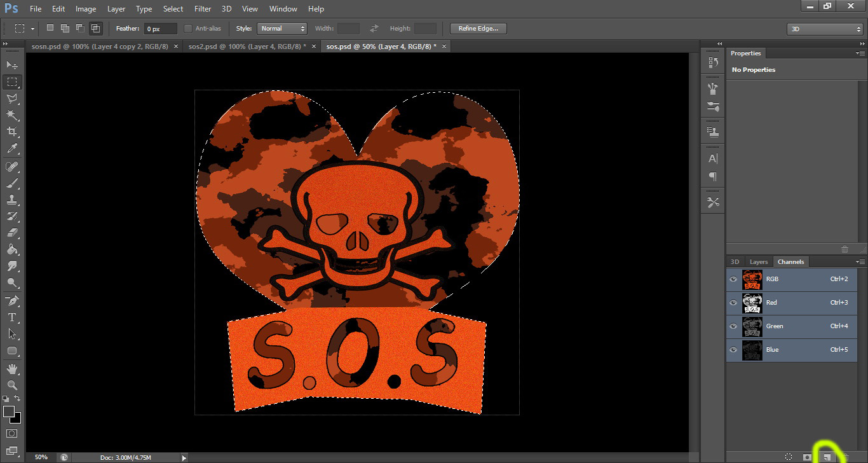Select the Crop tool
This screenshot has width=868, height=463.
coord(12,132)
